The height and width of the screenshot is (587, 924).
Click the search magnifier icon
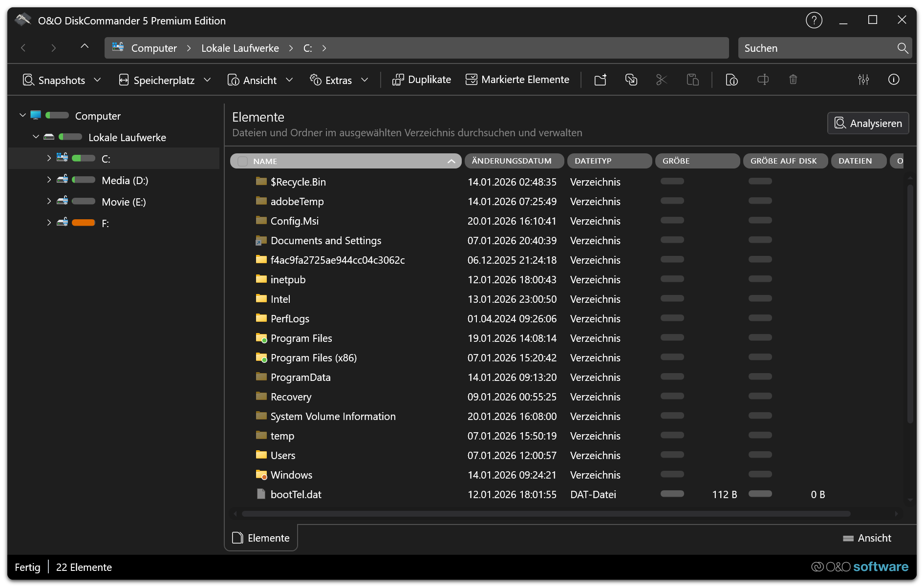point(902,48)
